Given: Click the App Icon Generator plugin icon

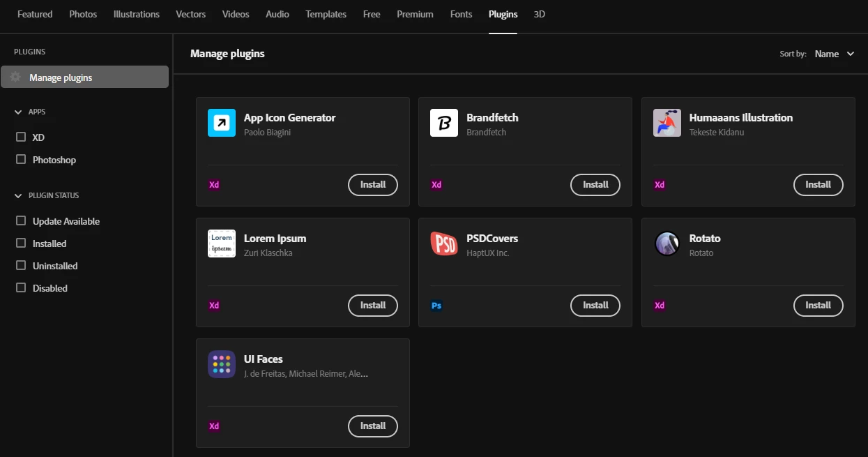Looking at the screenshot, I should pos(222,123).
